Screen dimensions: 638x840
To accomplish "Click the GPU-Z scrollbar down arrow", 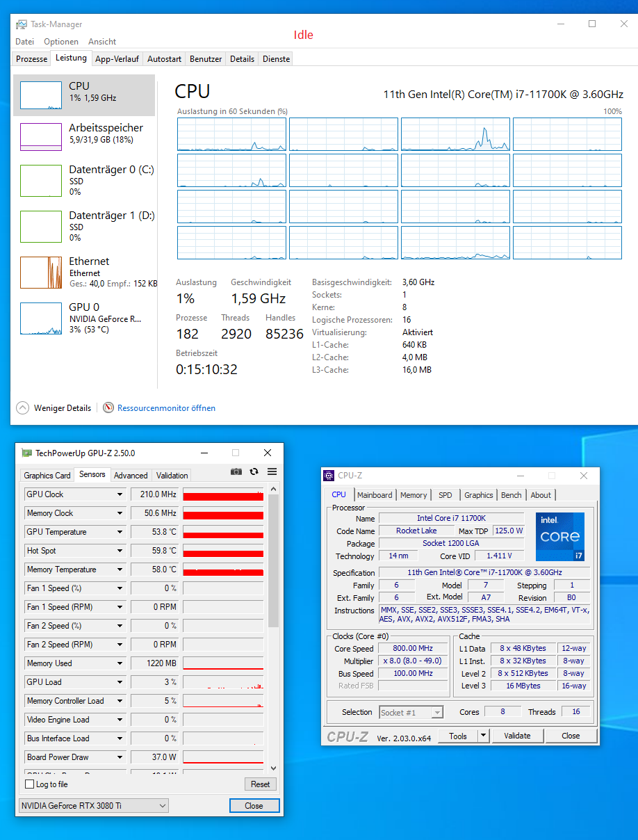I will click(273, 768).
